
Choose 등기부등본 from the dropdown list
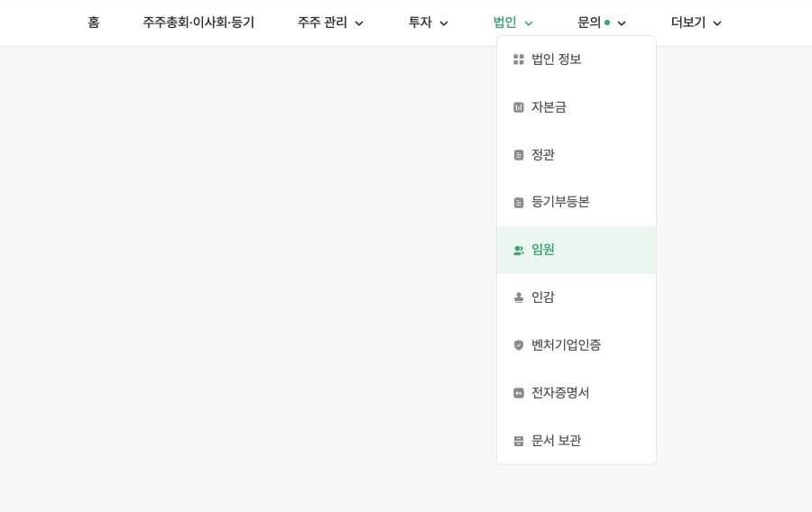tap(560, 202)
